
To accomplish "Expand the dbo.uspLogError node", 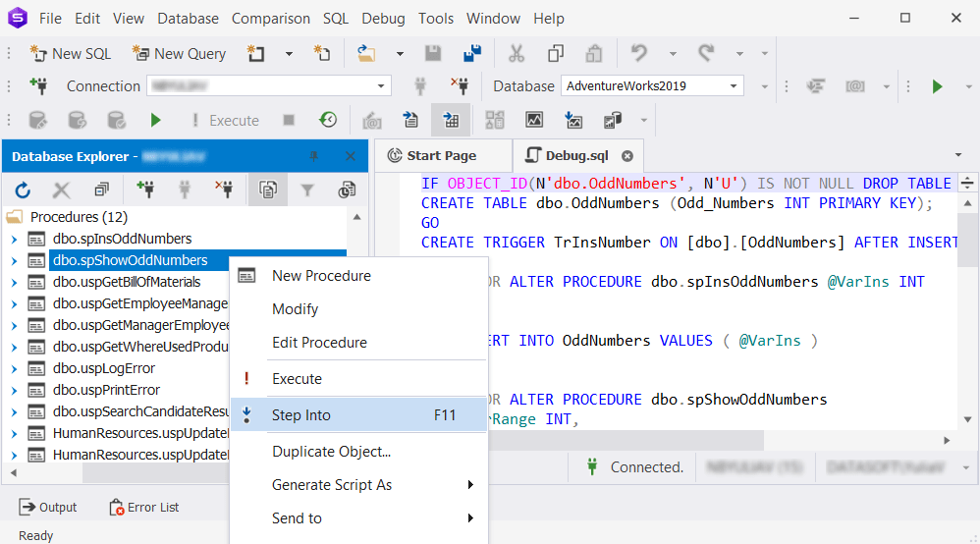I will pos(14,369).
